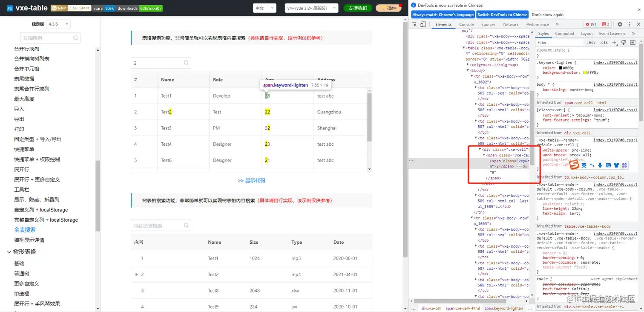Toggle the .cls class editor

[604, 43]
